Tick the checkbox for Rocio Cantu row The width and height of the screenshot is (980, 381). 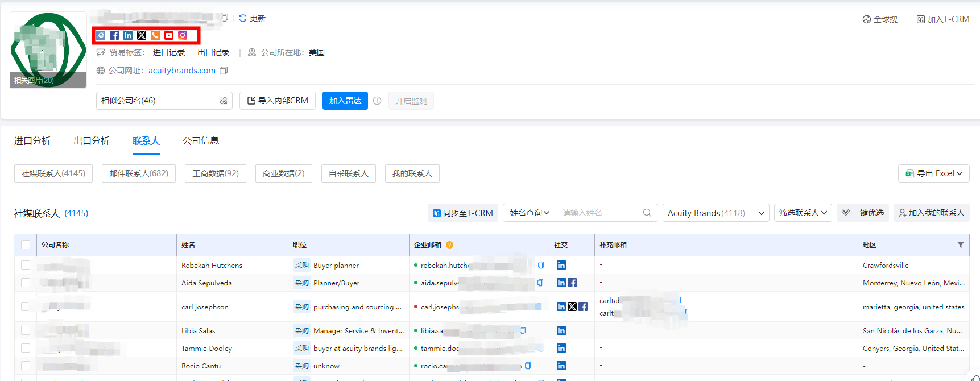pos(26,366)
